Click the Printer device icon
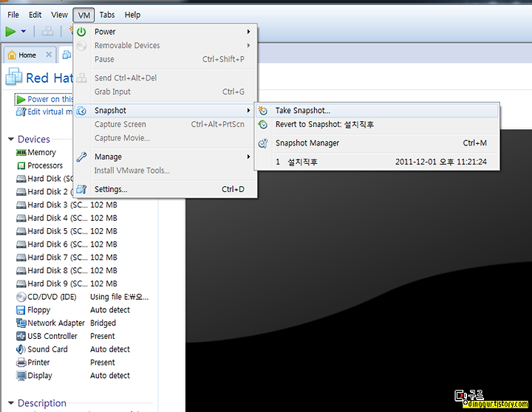The width and height of the screenshot is (532, 412). [21, 363]
